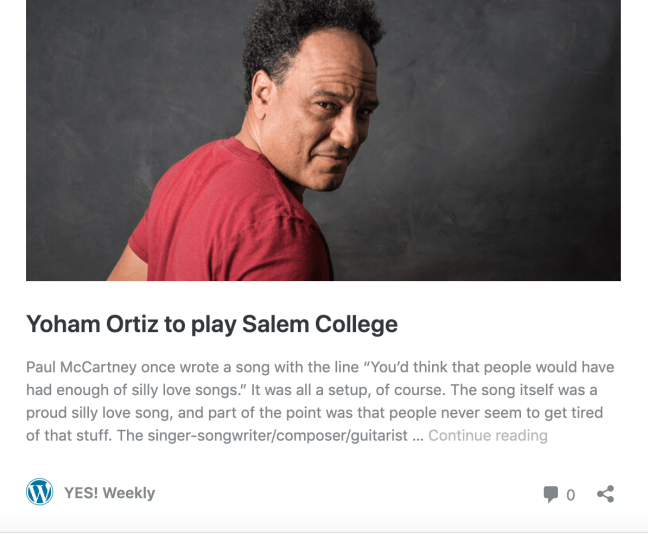Image resolution: width=648 pixels, height=534 pixels.
Task: Open the "Continue reading" link
Action: 488,435
